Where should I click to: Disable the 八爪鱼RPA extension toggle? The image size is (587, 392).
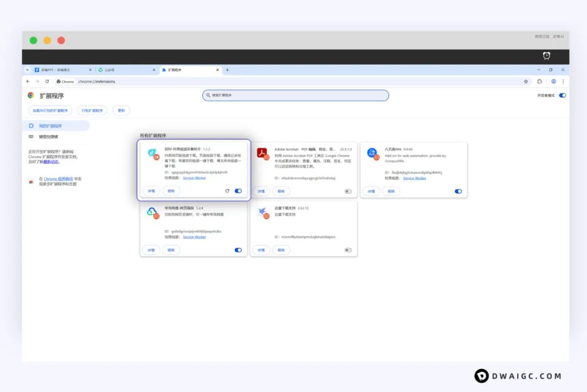458,191
